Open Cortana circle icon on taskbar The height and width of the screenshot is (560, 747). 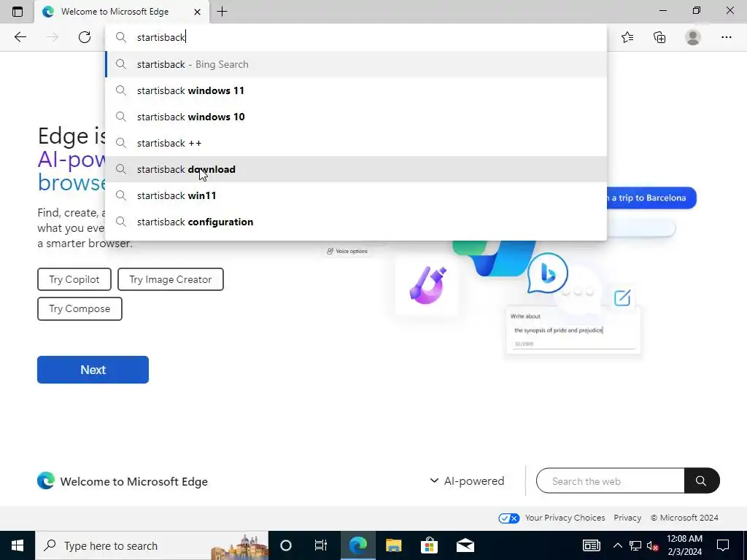click(x=286, y=545)
